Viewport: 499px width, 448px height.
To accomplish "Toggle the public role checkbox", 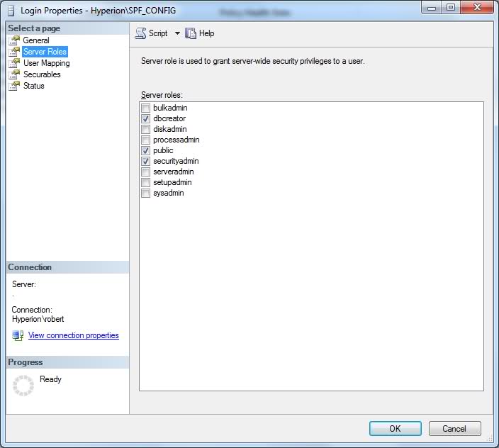I will coord(145,150).
